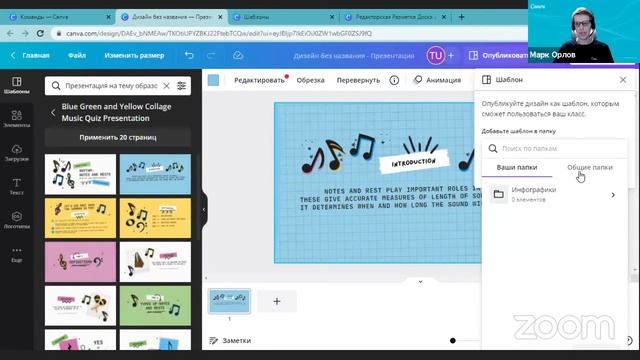This screenshot has height=360, width=640.
Task: Open the Notes panel
Action: click(230, 340)
